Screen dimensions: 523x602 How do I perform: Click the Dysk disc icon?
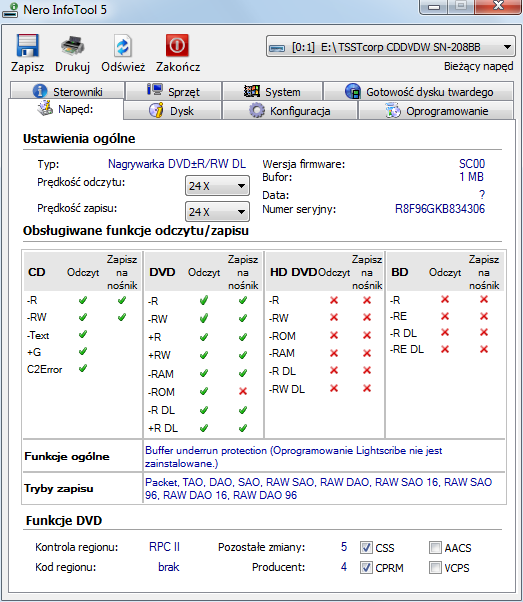coord(156,110)
